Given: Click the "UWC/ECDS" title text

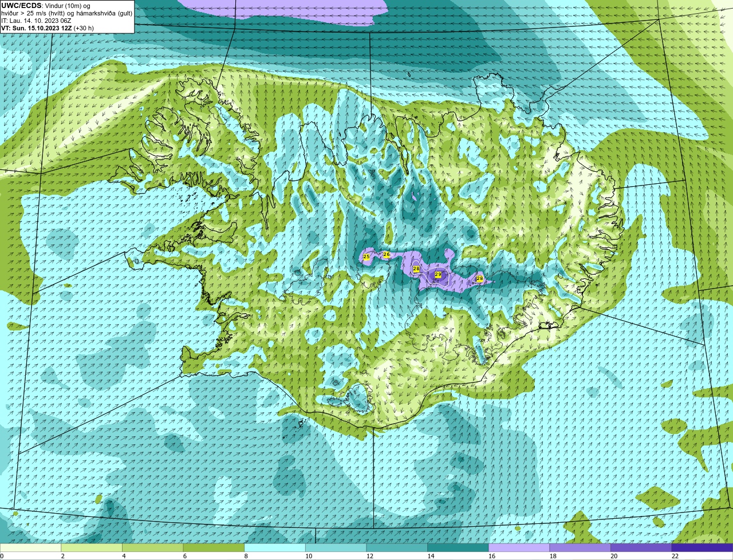Looking at the screenshot, I should pyautogui.click(x=21, y=6).
